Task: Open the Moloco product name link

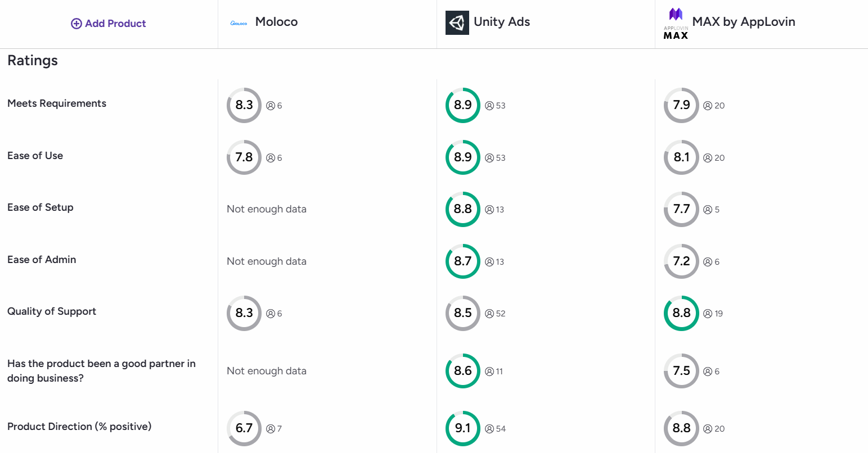Action: click(x=276, y=22)
